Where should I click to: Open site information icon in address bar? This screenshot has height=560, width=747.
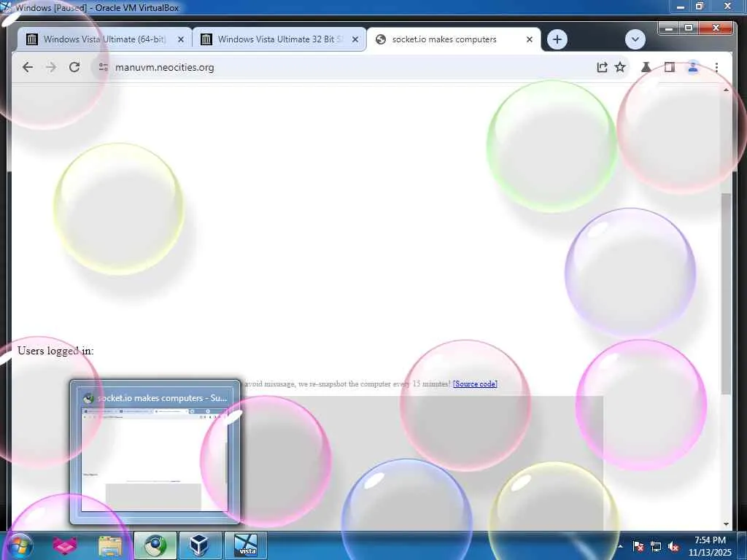point(103,67)
